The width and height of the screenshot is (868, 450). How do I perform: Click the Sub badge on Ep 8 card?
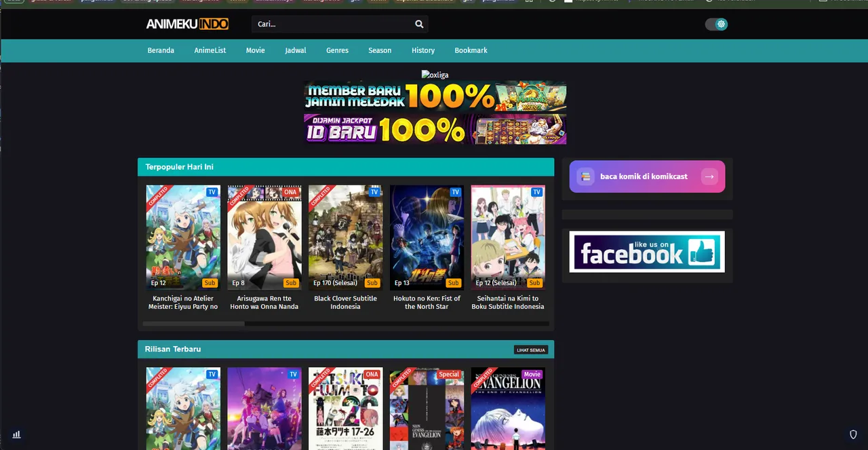[291, 283]
